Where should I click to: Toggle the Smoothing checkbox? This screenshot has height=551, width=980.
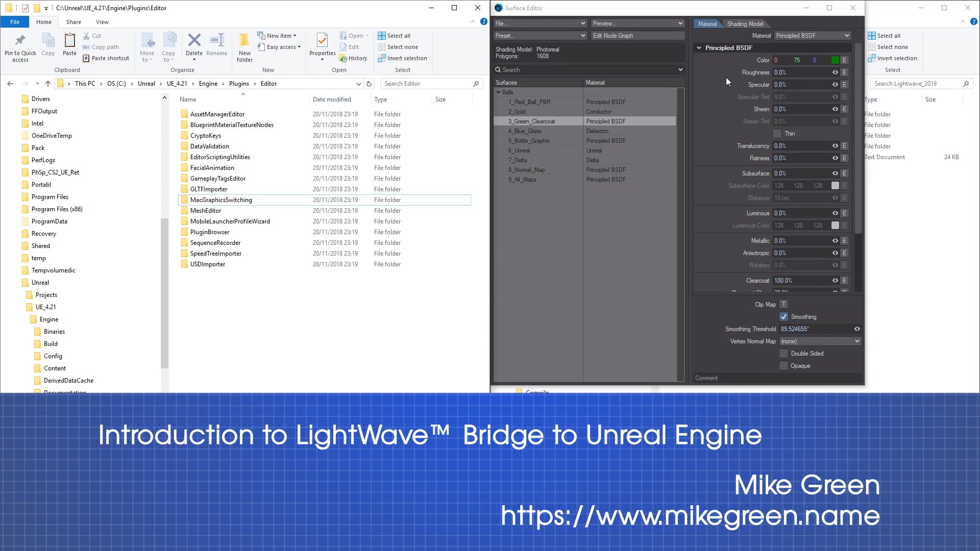click(783, 317)
